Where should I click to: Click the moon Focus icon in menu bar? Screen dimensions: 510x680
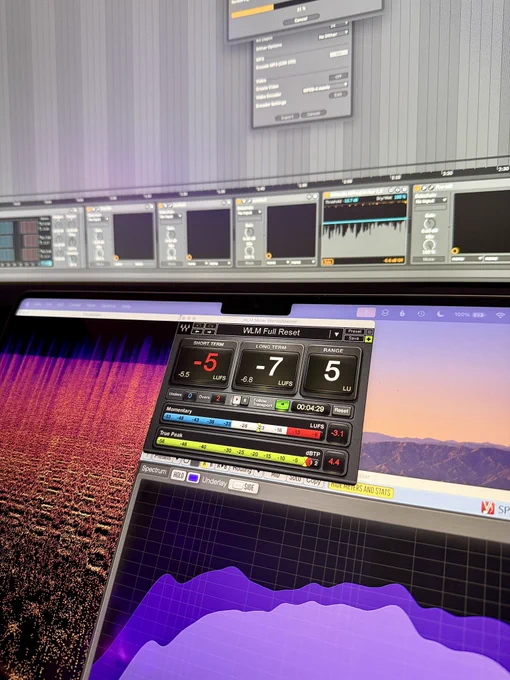tap(440, 314)
